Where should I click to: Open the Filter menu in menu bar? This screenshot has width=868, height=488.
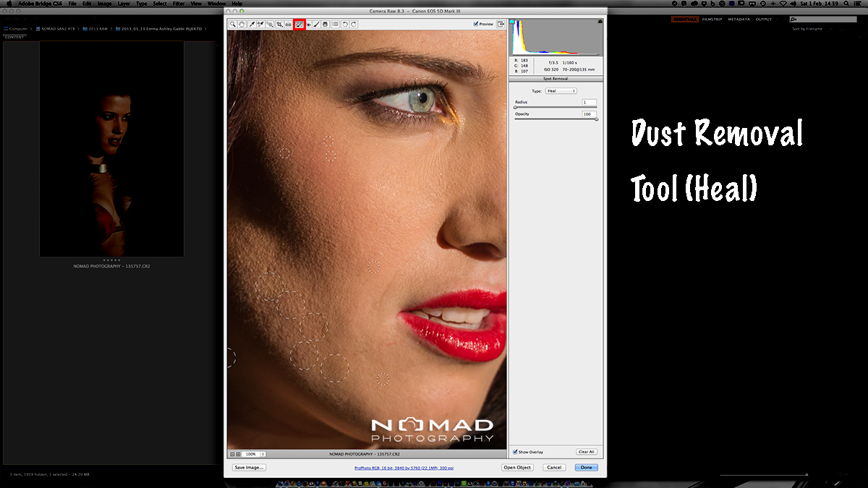tap(178, 4)
